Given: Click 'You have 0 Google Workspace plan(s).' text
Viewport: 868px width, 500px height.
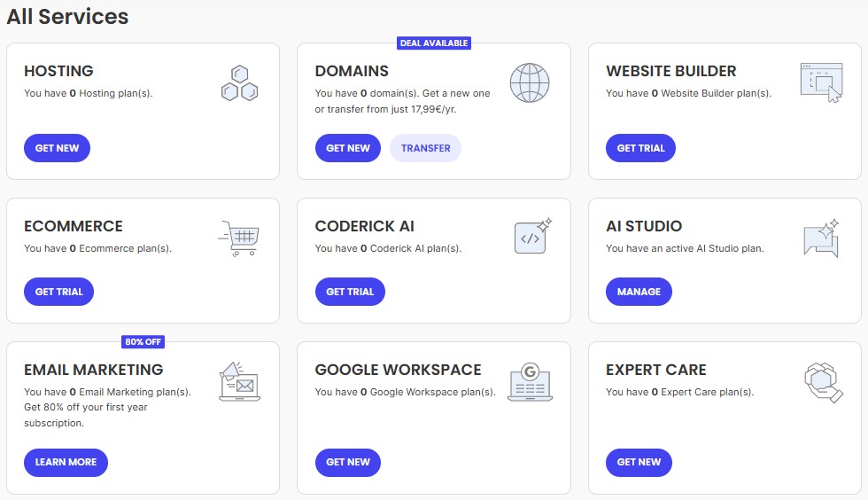Looking at the screenshot, I should [406, 393].
